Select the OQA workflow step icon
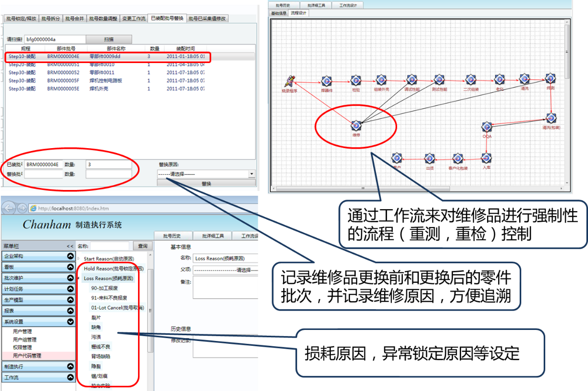This screenshot has width=588, height=391. pos(487,127)
